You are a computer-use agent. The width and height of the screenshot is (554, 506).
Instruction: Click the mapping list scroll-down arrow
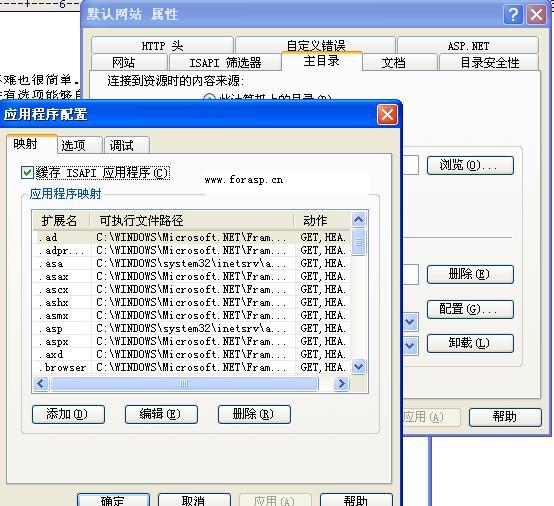coord(359,366)
